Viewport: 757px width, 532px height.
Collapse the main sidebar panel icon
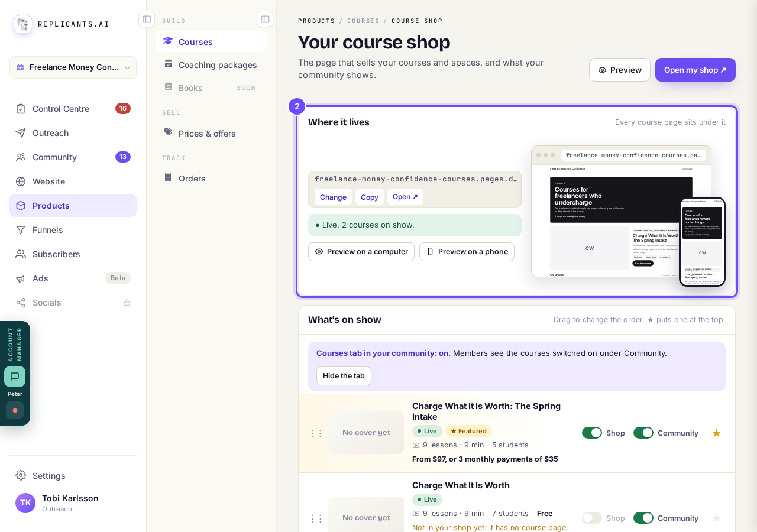(x=147, y=19)
